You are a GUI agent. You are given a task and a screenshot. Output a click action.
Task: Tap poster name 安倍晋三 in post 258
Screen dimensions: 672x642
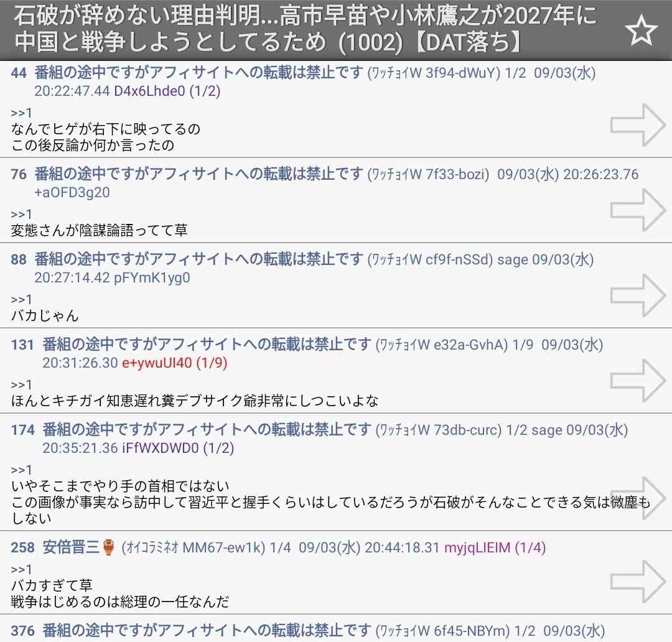click(71, 548)
